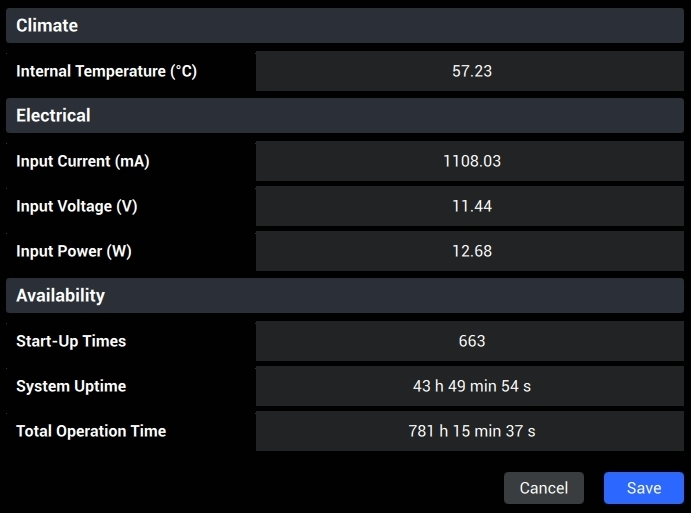
Task: Collapse the Climate section header
Action: click(x=345, y=26)
